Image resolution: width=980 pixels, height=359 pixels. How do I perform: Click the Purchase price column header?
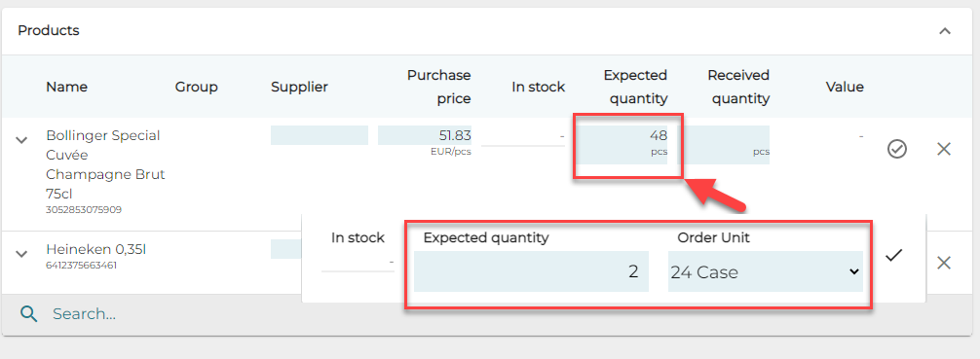point(438,87)
